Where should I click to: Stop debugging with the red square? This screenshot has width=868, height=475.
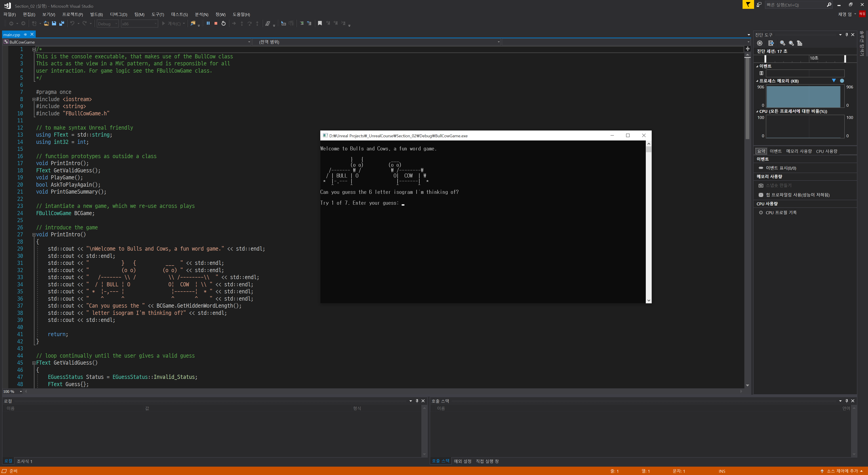(x=216, y=23)
